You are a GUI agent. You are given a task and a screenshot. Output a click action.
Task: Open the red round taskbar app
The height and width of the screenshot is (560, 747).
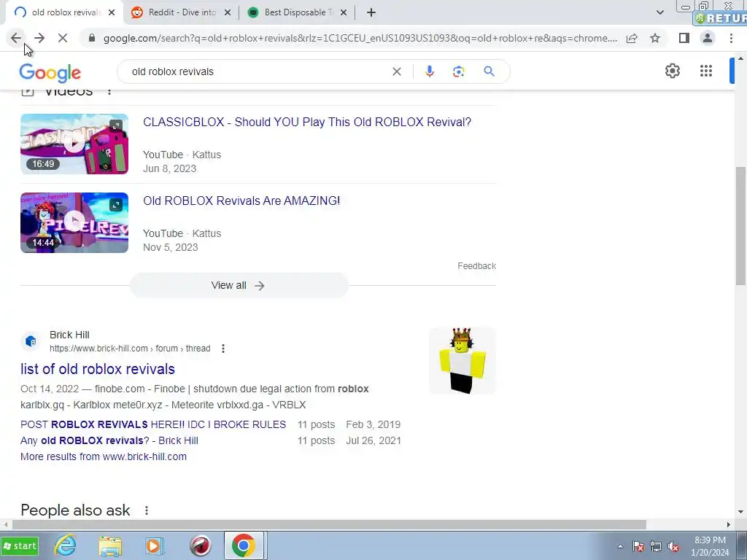(x=200, y=545)
